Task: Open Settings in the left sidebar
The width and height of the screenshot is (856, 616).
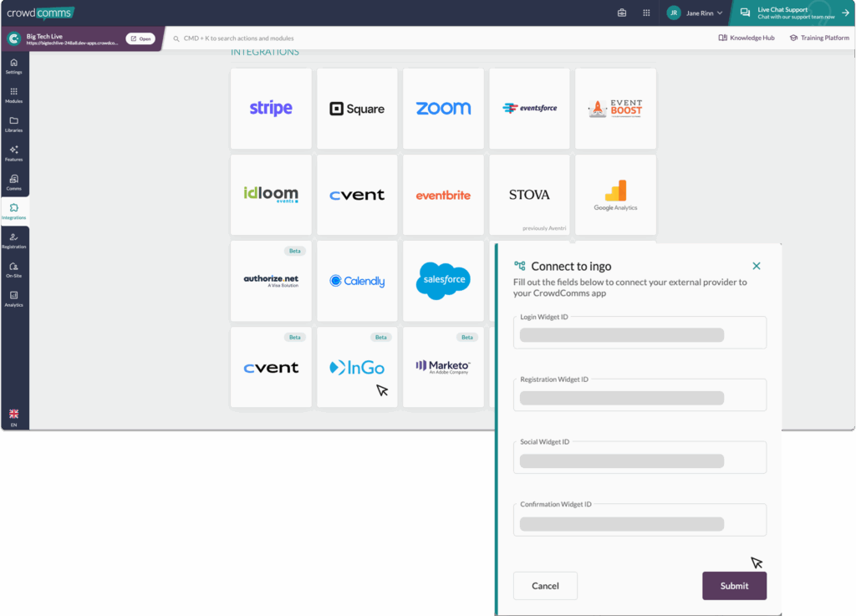Action: click(x=14, y=66)
